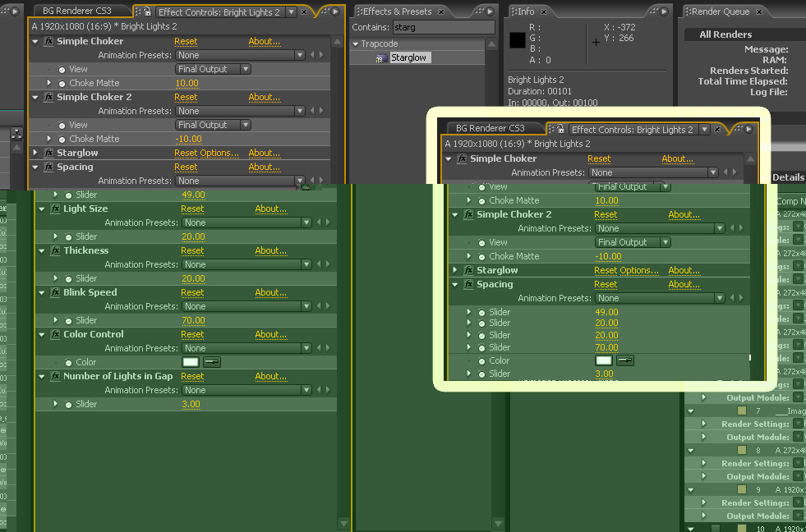Image resolution: width=806 pixels, height=532 pixels.
Task: Collapse the Light Size effect group
Action: click(x=42, y=209)
